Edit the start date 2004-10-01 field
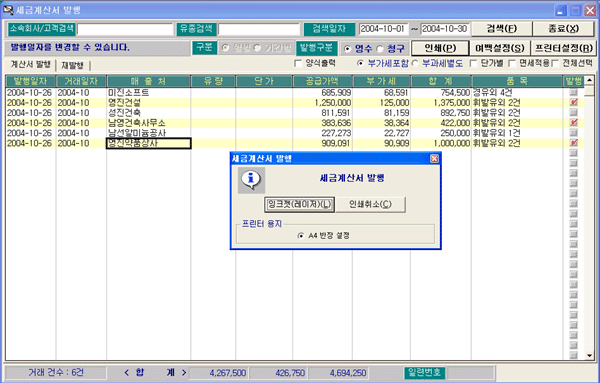Image resolution: width=600 pixels, height=383 pixels. click(383, 29)
